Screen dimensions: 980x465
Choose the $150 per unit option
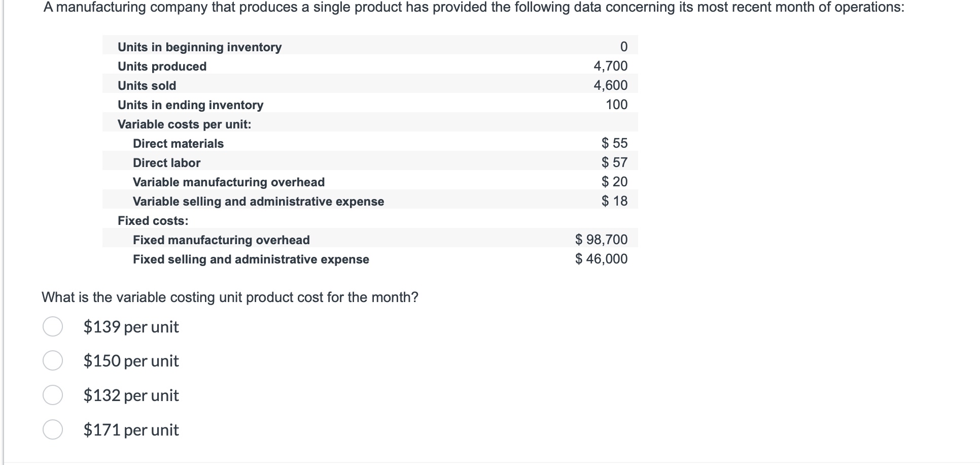click(53, 360)
